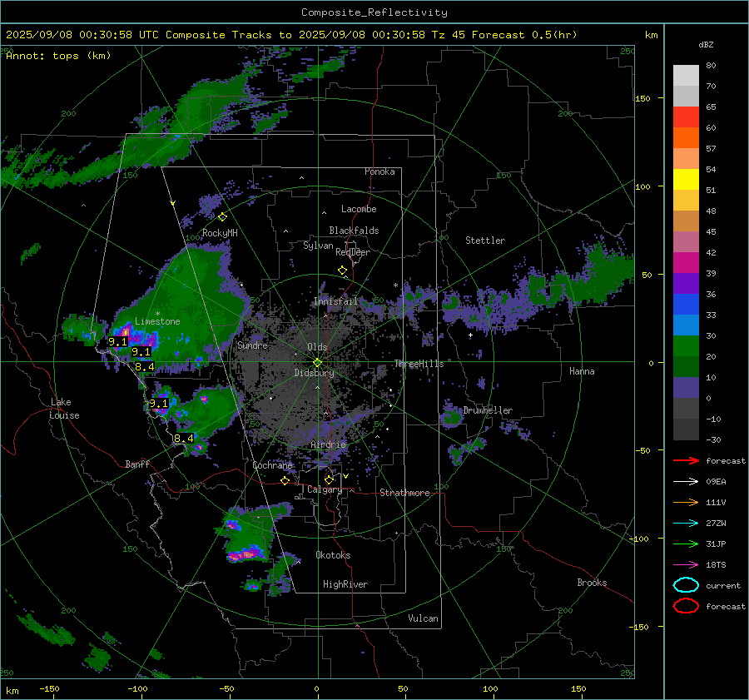Click the 'Annot: tops (km)' annotation text

coord(58,56)
